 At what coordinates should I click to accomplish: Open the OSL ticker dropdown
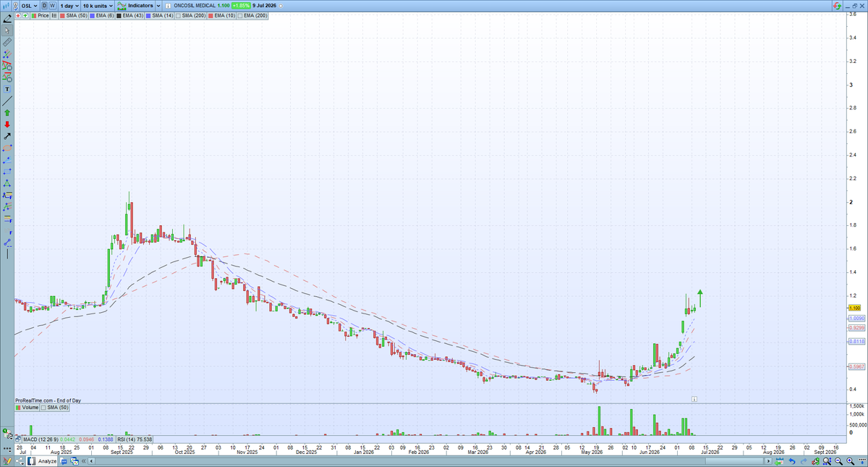(x=30, y=5)
